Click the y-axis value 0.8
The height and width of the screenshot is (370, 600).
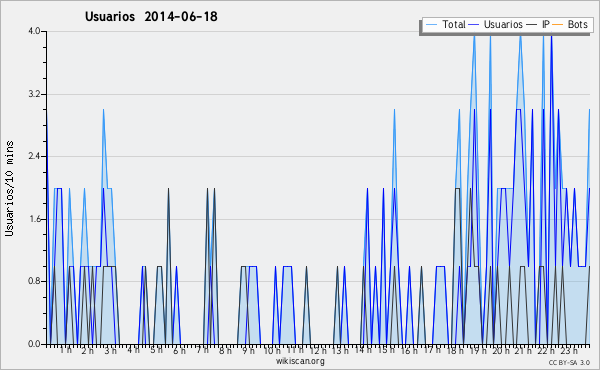click(x=34, y=281)
